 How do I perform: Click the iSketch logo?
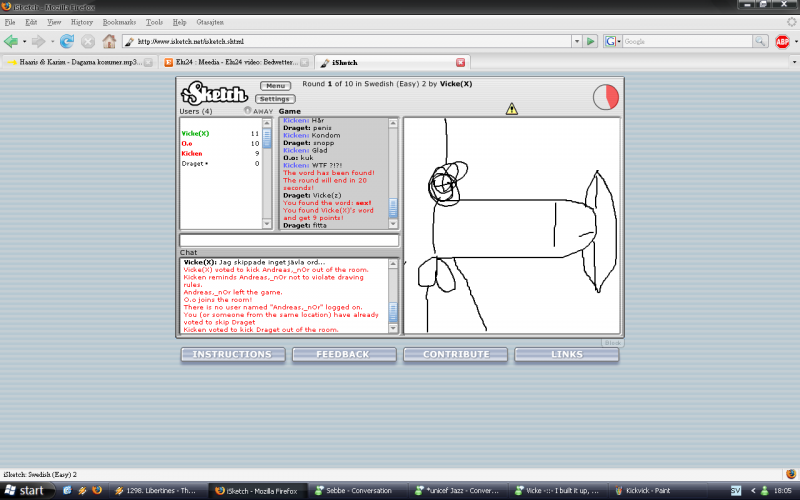point(214,94)
